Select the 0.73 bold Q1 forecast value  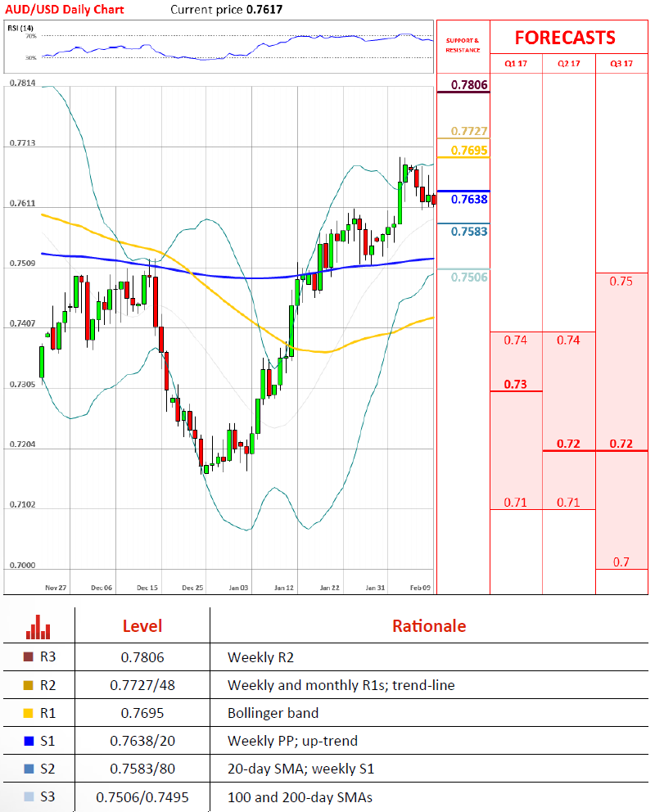point(516,384)
